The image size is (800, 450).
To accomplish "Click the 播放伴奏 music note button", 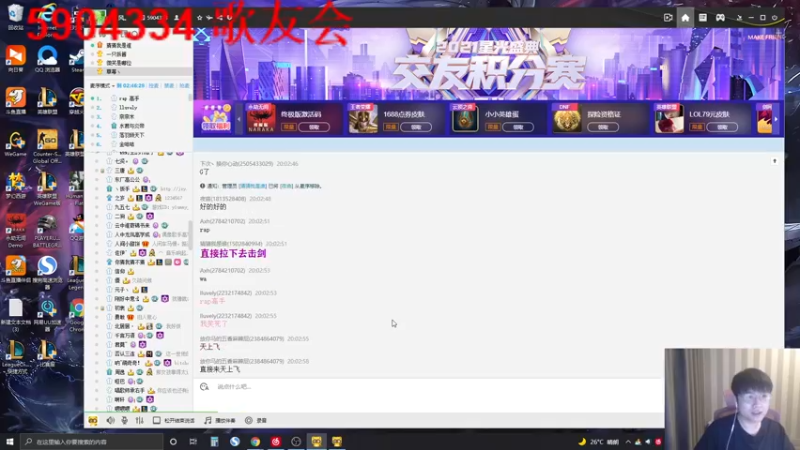I will (x=220, y=420).
